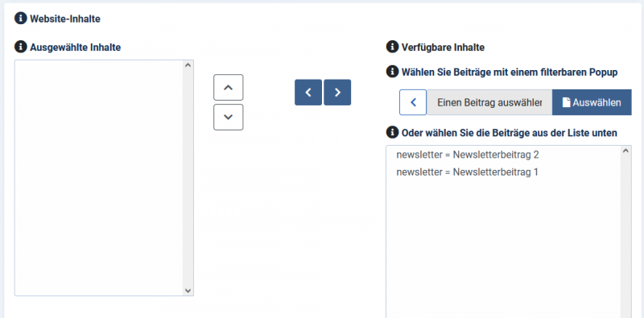
Task: Click blue right arrow to remove content
Action: (337, 93)
